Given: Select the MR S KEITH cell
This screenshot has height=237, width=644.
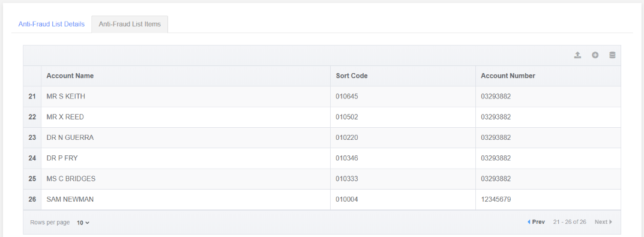Looking at the screenshot, I should tap(185, 97).
